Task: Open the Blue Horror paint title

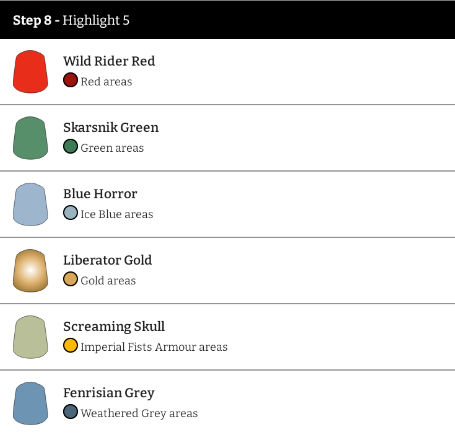Action: click(100, 194)
